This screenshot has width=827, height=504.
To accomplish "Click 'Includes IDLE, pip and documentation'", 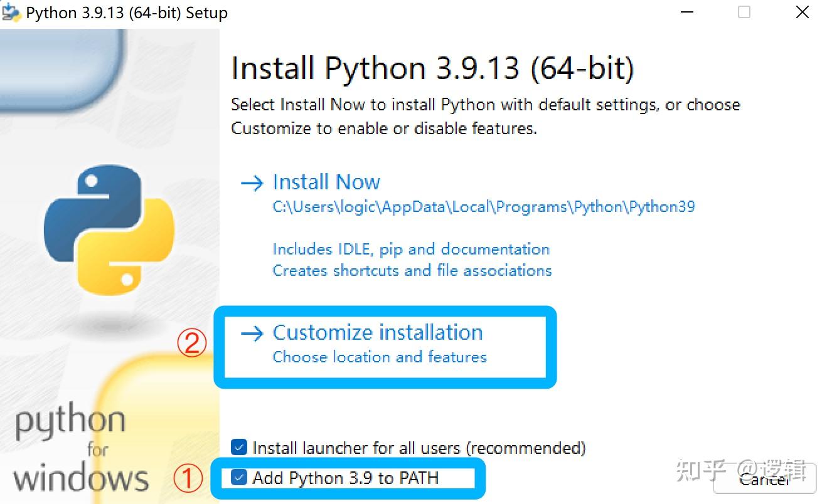I will (410, 249).
